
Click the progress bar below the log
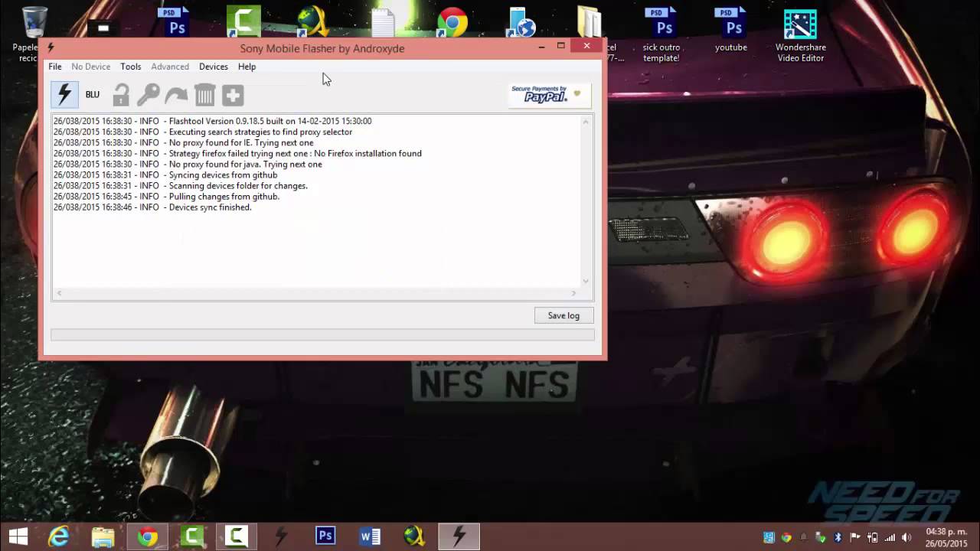click(x=322, y=334)
